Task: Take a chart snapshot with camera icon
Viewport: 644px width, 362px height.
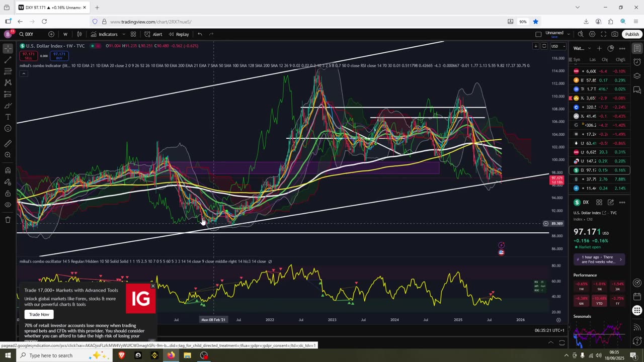Action: pyautogui.click(x=615, y=34)
